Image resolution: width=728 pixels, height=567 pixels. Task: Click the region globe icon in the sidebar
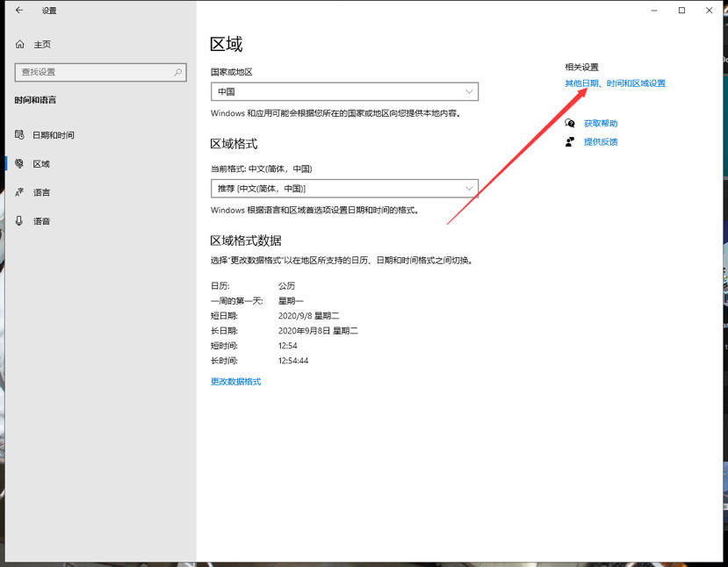pyautogui.click(x=19, y=163)
